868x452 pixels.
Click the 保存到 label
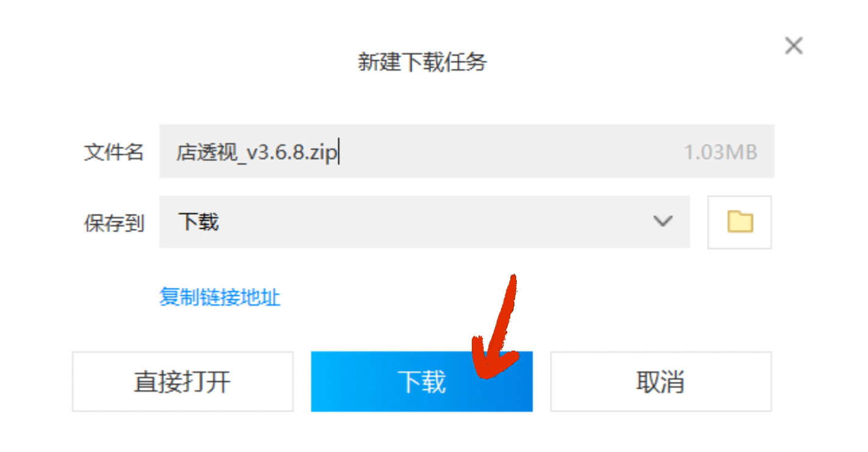click(x=113, y=223)
